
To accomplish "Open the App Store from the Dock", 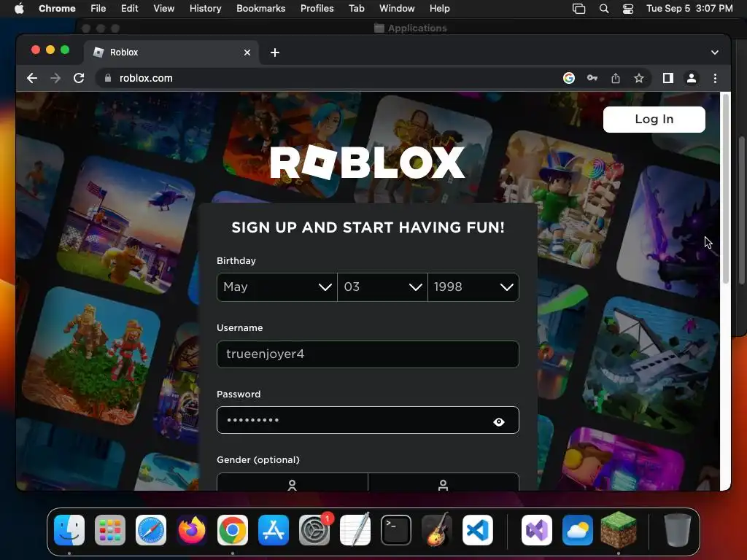I will (x=274, y=530).
